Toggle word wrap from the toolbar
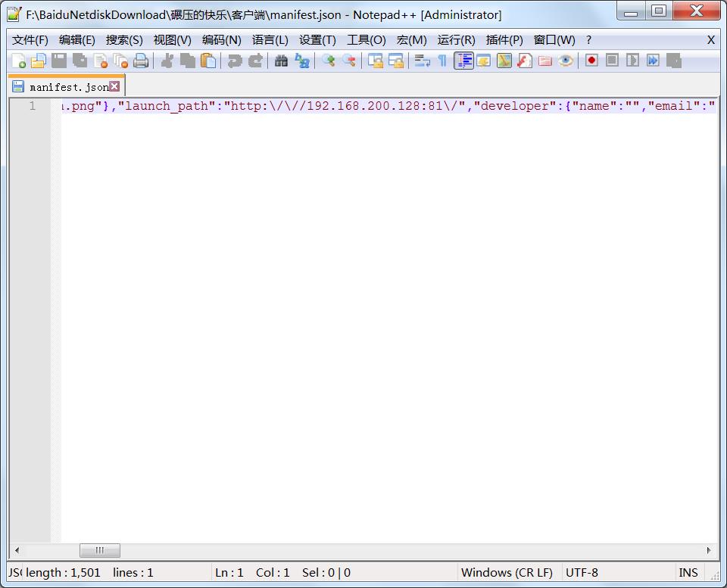Image resolution: width=727 pixels, height=588 pixels. pyautogui.click(x=422, y=61)
